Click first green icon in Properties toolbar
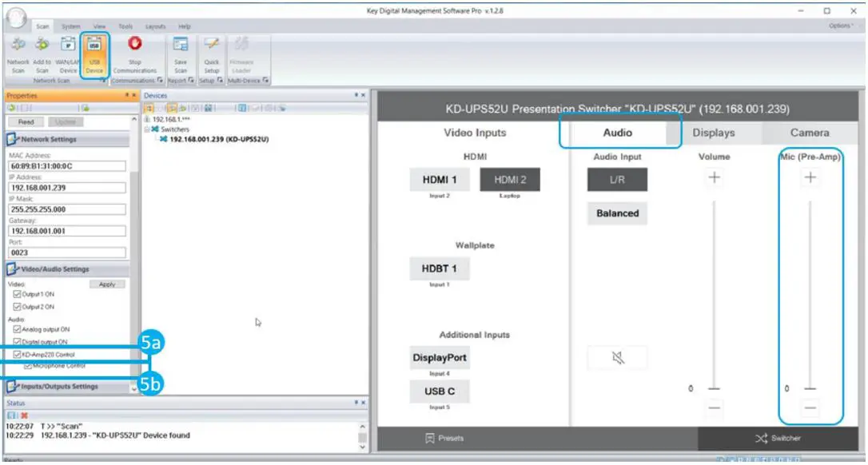The width and height of the screenshot is (868, 465). pyautogui.click(x=12, y=108)
